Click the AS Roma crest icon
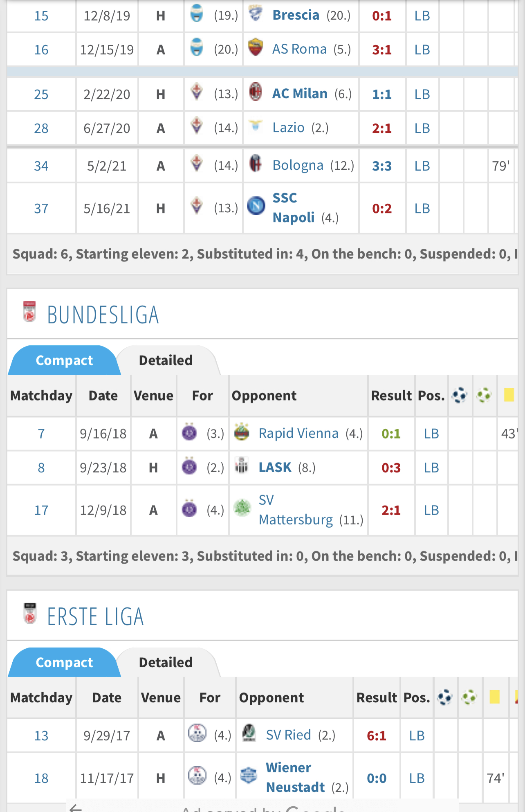Screen dimensions: 525x812 [256, 48]
